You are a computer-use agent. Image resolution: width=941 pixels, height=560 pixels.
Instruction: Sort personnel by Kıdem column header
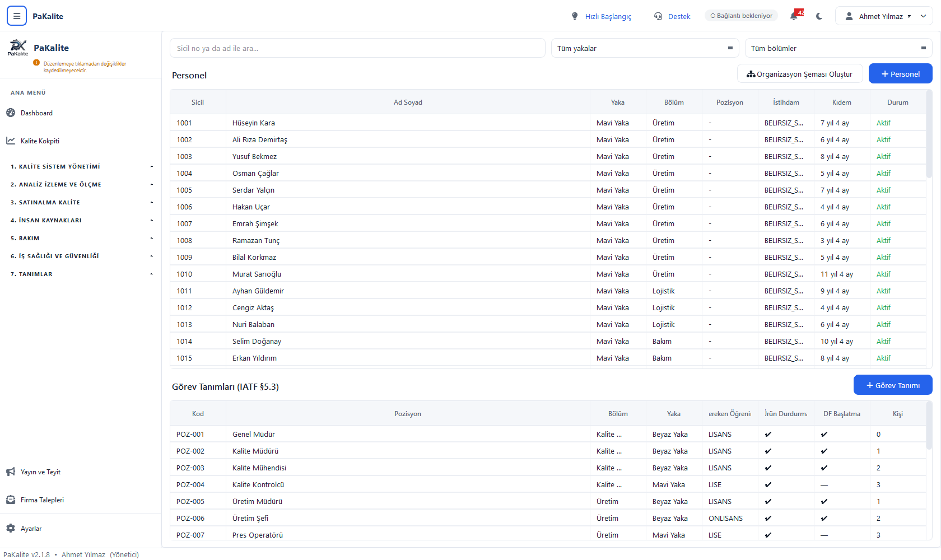click(x=842, y=102)
